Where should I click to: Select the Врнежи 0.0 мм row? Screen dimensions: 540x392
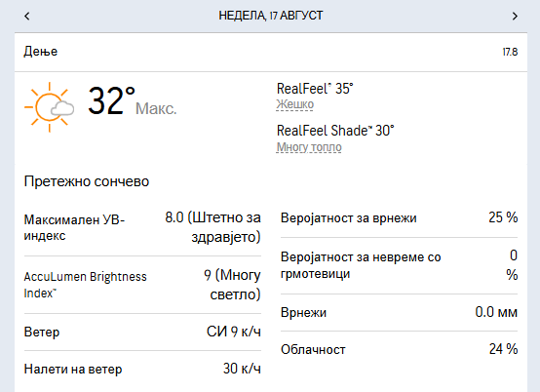tap(399, 312)
